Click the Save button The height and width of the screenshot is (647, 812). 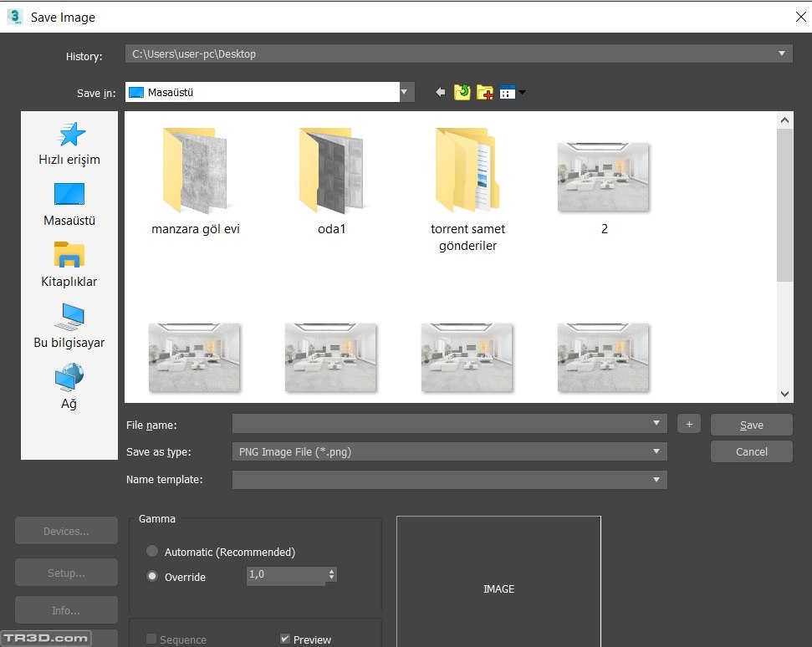pyautogui.click(x=751, y=425)
